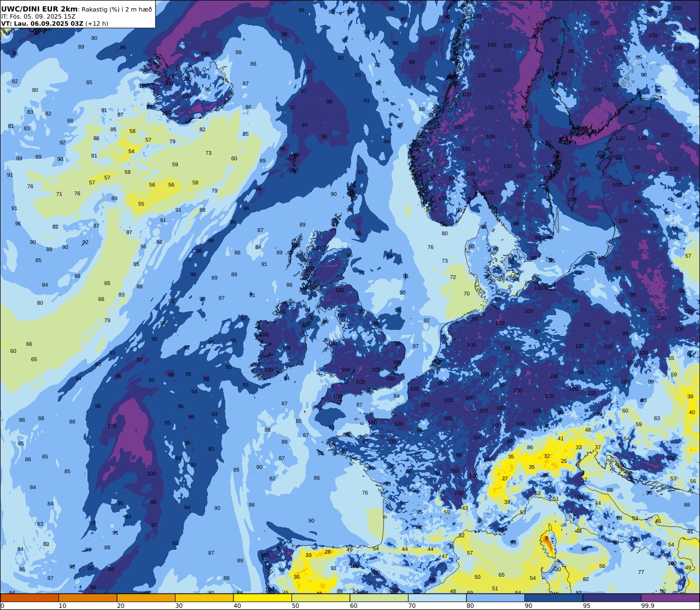
Task: Click the '80' tick label on legend bar
Action: (470, 606)
